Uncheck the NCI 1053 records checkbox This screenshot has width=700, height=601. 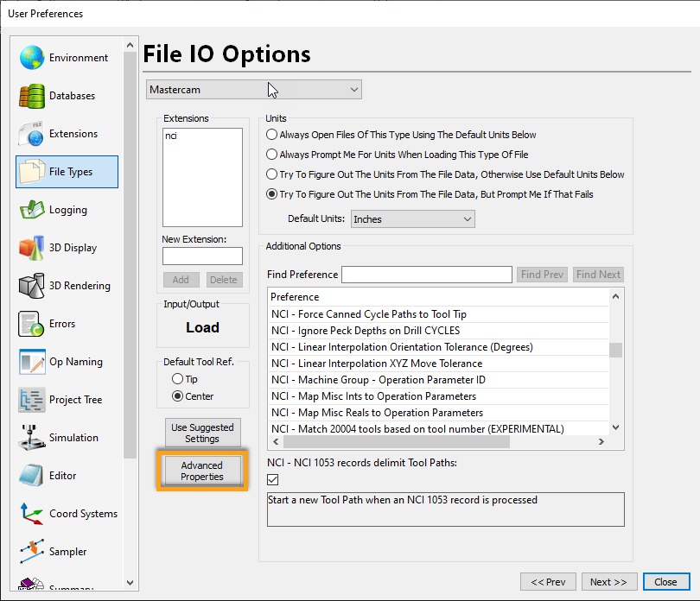click(x=270, y=479)
